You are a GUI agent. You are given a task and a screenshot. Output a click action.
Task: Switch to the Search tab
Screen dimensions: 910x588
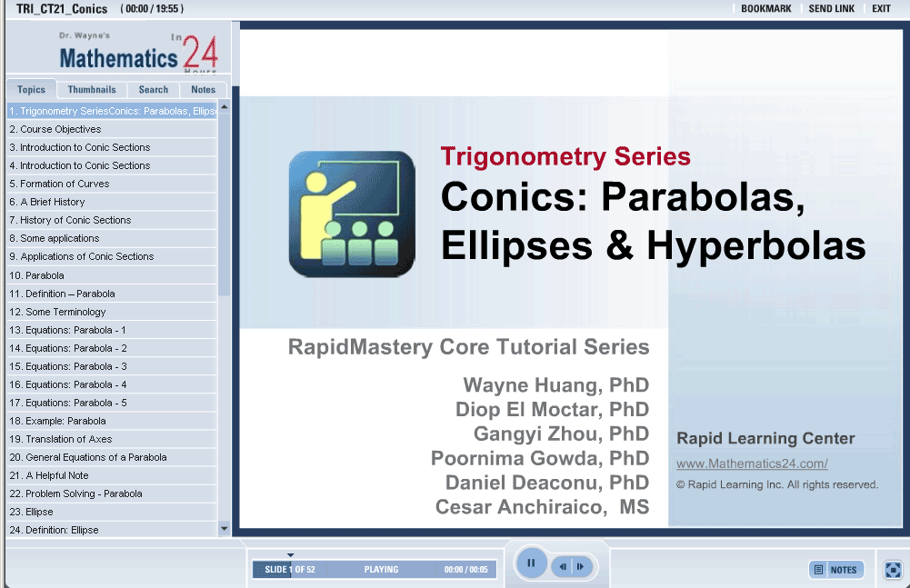[x=154, y=89]
